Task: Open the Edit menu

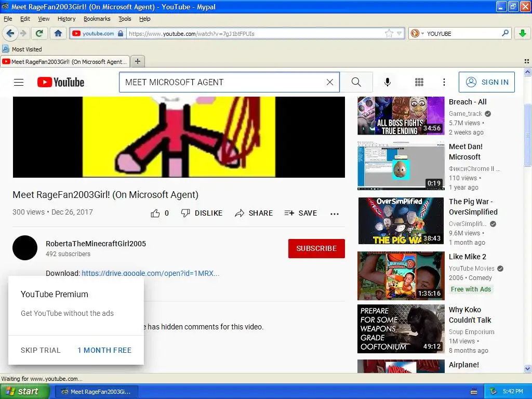Action: click(25, 19)
